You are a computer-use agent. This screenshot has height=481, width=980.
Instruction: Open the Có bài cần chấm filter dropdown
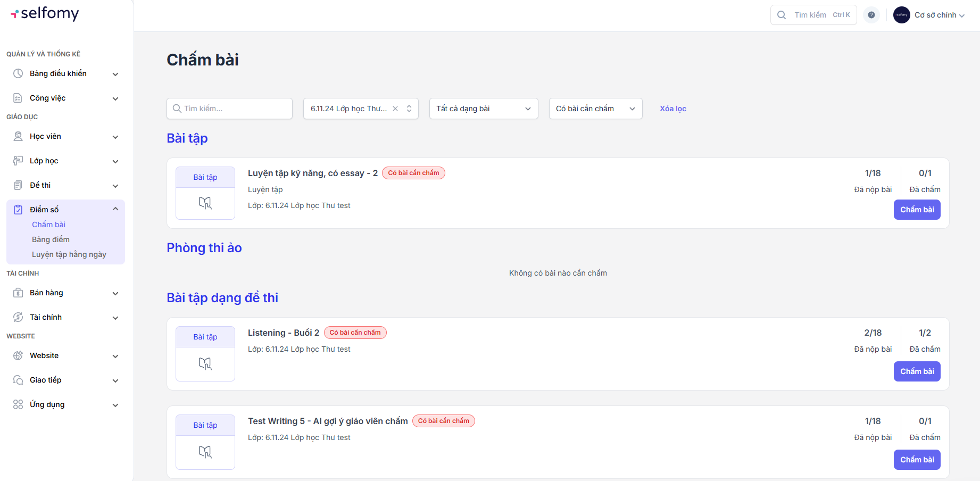tap(595, 109)
